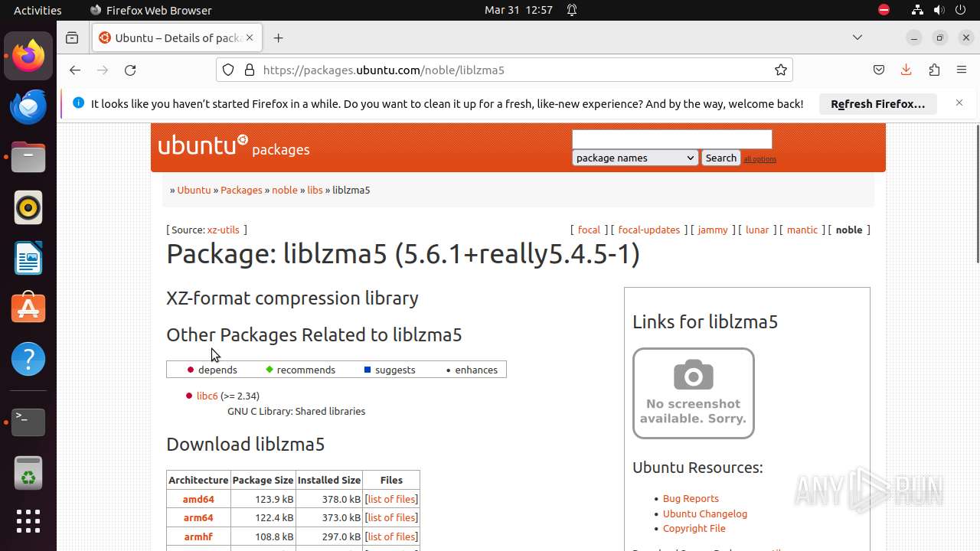Switch to the focal release
Image resolution: width=980 pixels, height=551 pixels.
point(589,230)
